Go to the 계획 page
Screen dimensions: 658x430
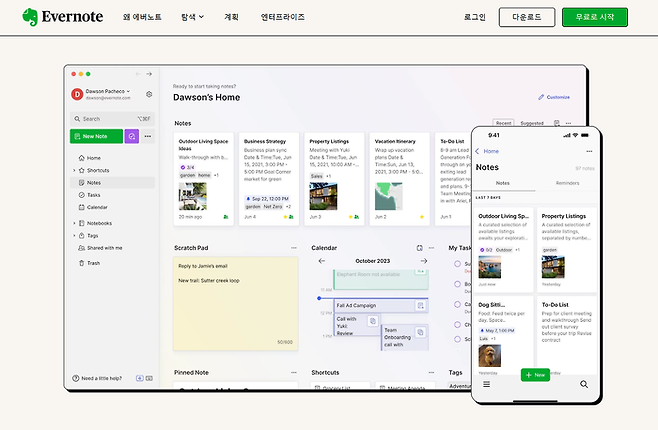[231, 17]
